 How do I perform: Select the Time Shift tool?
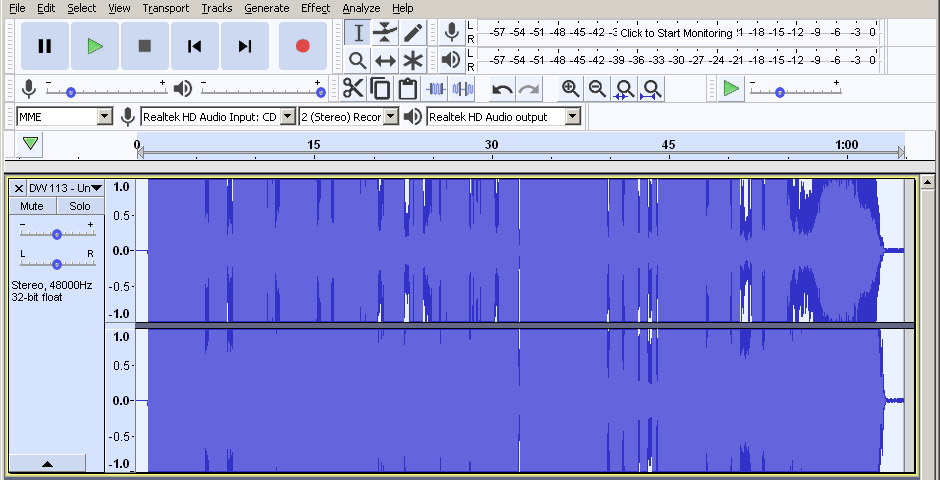[385, 60]
